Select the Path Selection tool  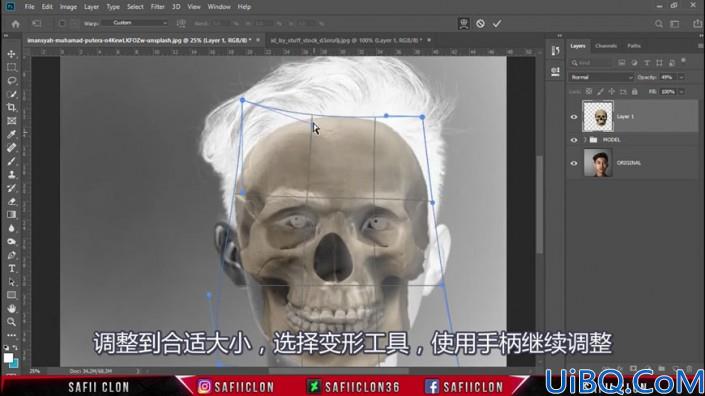(x=12, y=282)
